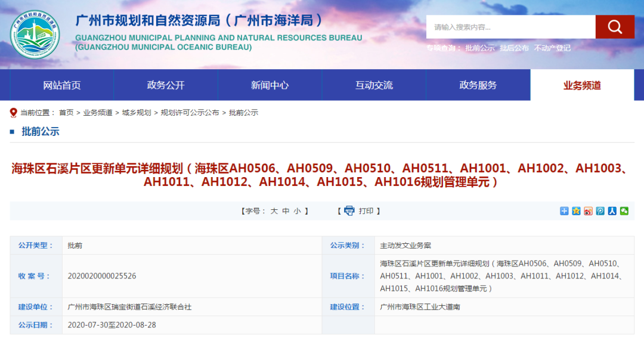Click the red location pin icon
Screen dimensions: 644x350
click(14, 113)
